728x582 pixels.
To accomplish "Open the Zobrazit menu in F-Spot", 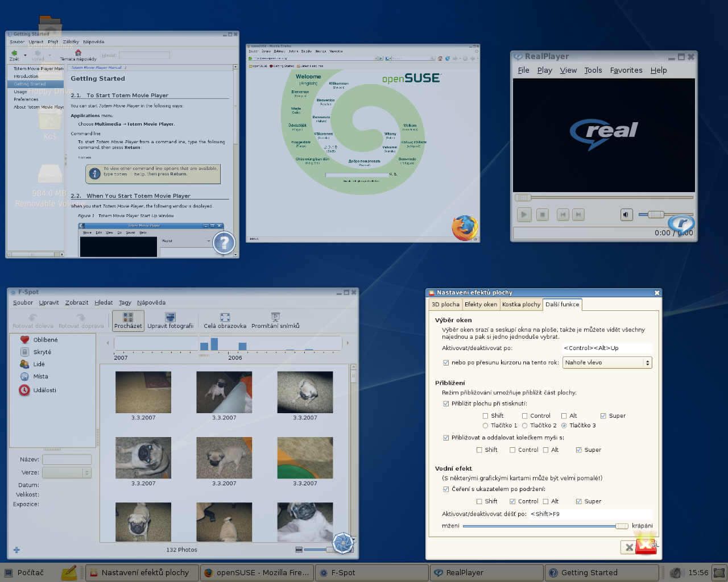I will point(77,303).
